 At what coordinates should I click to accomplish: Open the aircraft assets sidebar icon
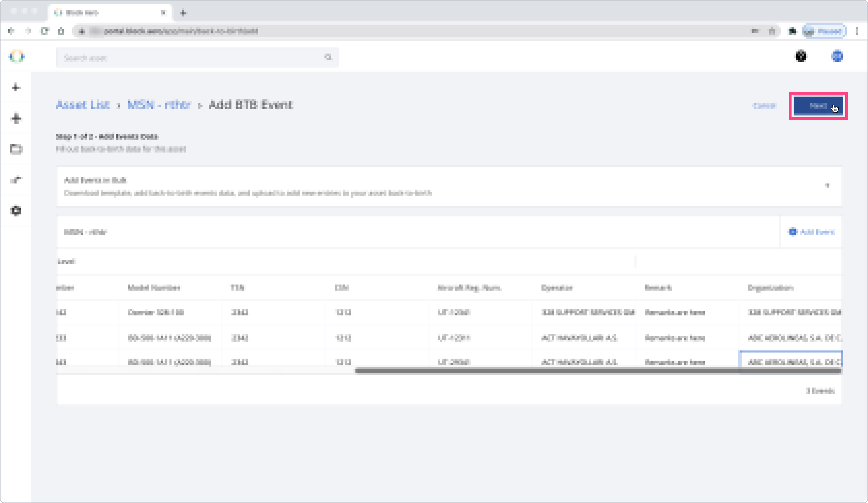tap(16, 118)
